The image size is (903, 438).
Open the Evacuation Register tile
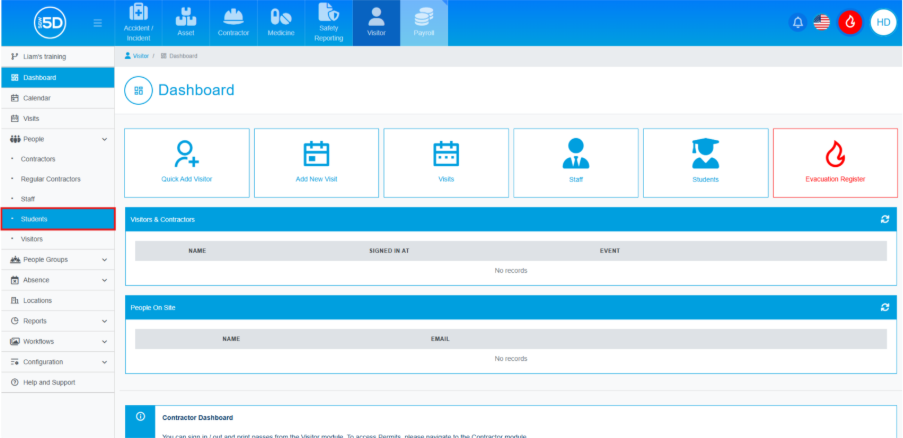point(835,162)
